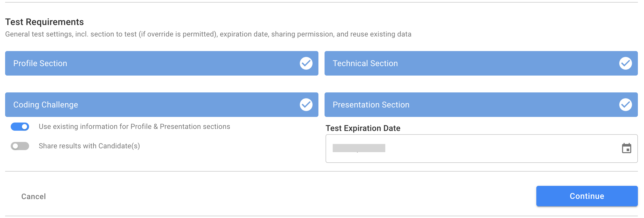Viewport: 644px width, 218px height.
Task: Deselect the Technical Section card
Action: (481, 63)
